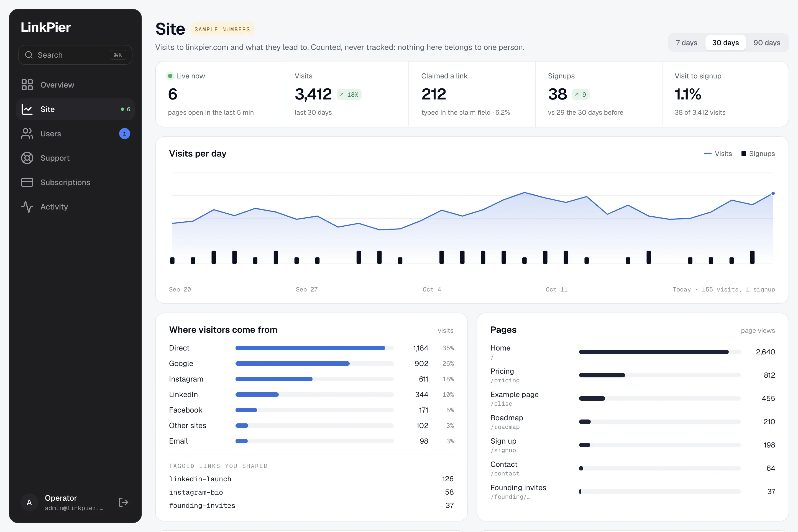Click the Operator avatar letter A

point(30,502)
